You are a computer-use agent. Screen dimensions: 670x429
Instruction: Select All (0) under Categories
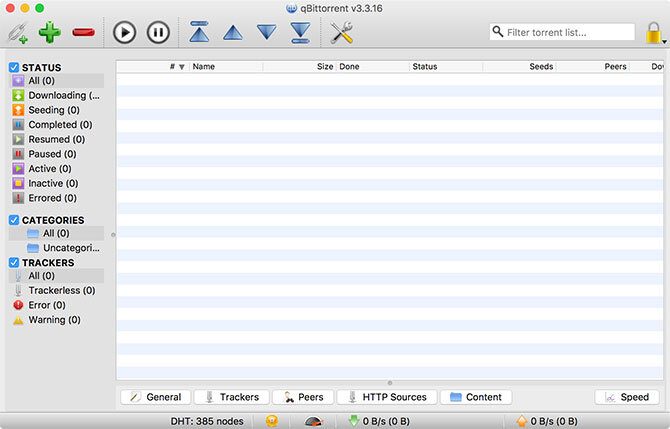[56, 233]
